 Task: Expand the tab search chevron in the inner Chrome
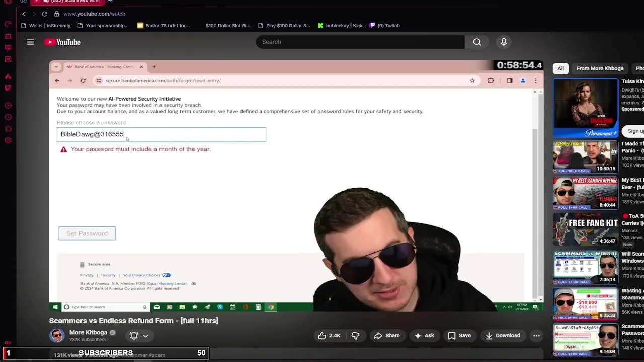click(56, 67)
